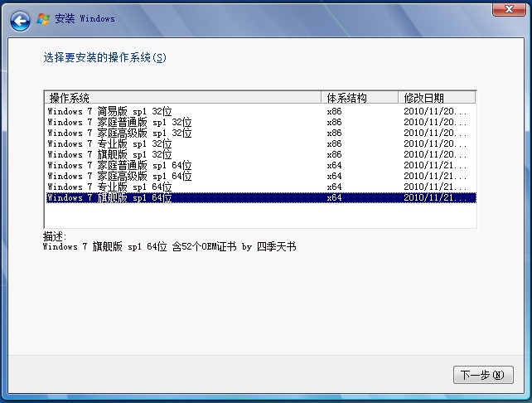Select highlighted Windows 7 旗舰版 sp1 64位 row

261,197
